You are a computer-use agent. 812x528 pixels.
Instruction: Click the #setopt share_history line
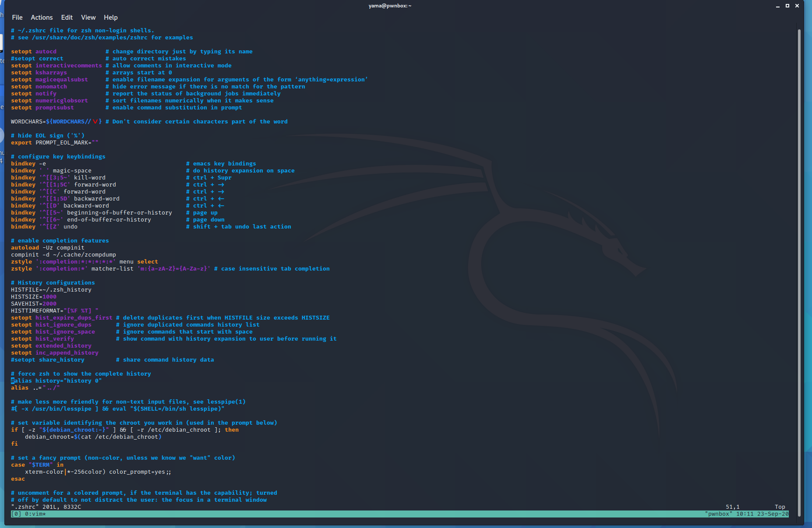click(x=113, y=360)
